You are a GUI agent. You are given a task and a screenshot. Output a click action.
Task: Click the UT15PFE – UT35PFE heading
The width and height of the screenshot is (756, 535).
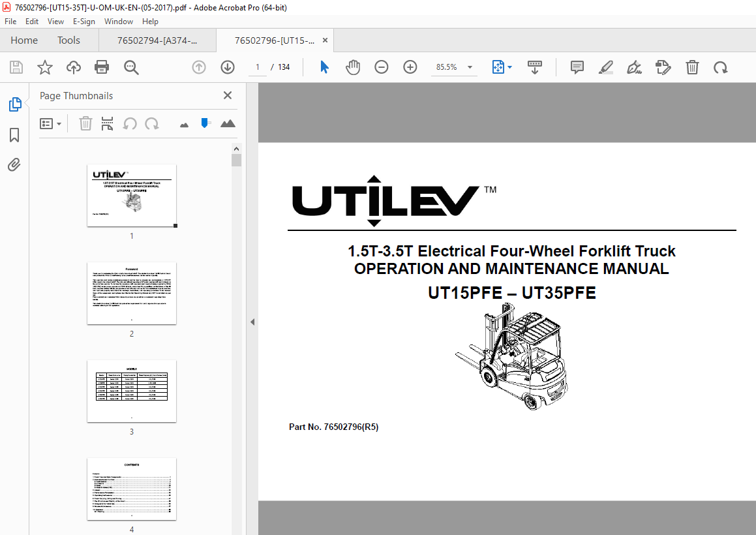(x=511, y=293)
